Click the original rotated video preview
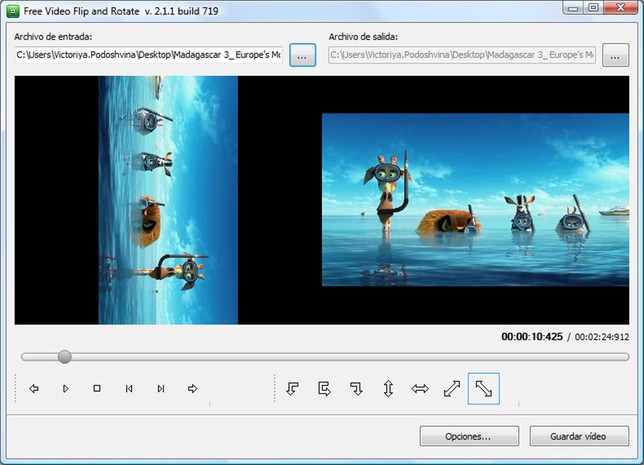The image size is (644, 465). pyautogui.click(x=168, y=200)
